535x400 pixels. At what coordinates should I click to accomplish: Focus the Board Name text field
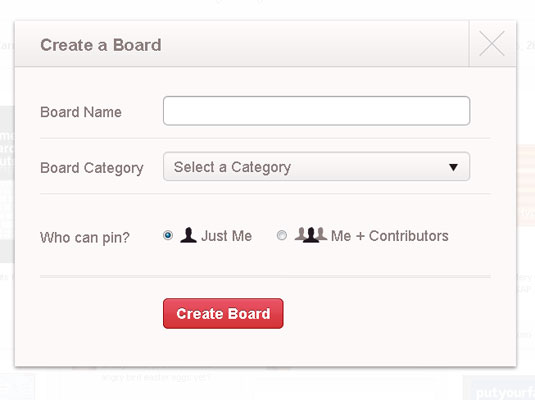point(316,111)
